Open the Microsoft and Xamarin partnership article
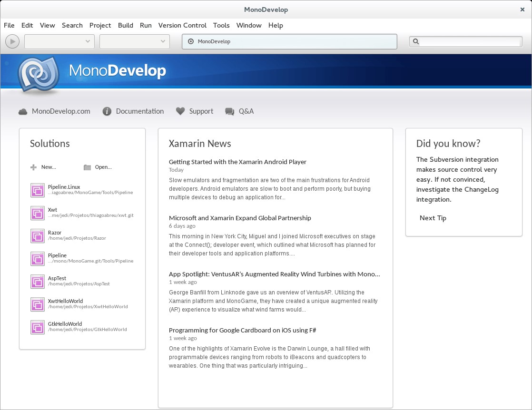Screen dimensions: 532x410 (x=240, y=218)
